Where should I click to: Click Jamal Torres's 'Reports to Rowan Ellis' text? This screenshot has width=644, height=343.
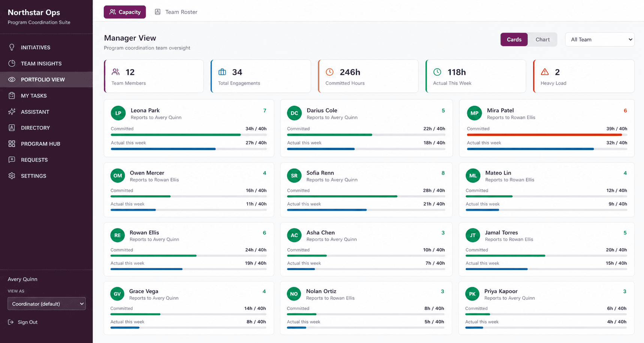[x=509, y=239]
